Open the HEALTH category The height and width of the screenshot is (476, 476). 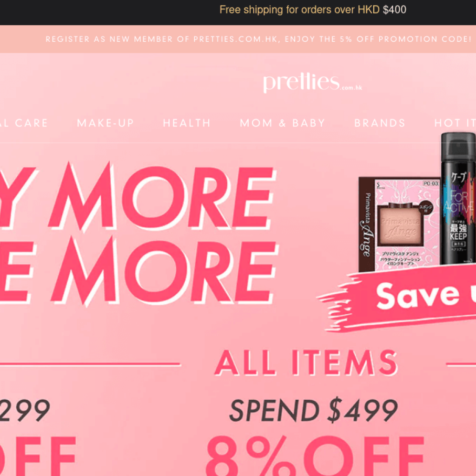pyautogui.click(x=187, y=123)
